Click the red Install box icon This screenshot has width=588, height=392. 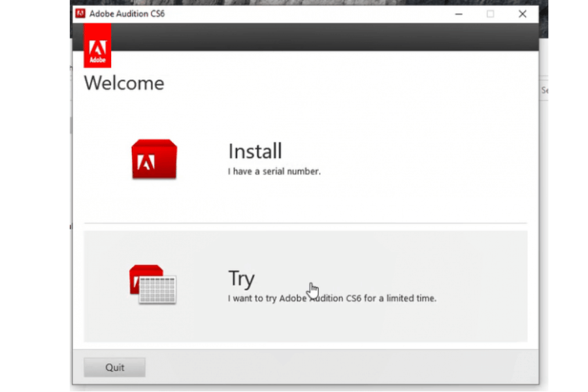pos(154,159)
